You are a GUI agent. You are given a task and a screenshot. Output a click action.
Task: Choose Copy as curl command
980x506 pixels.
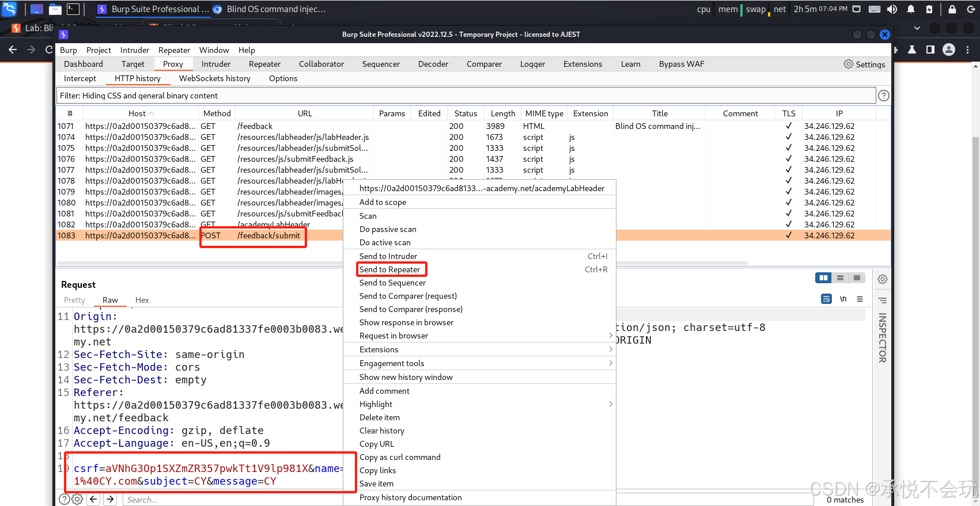[479, 457]
